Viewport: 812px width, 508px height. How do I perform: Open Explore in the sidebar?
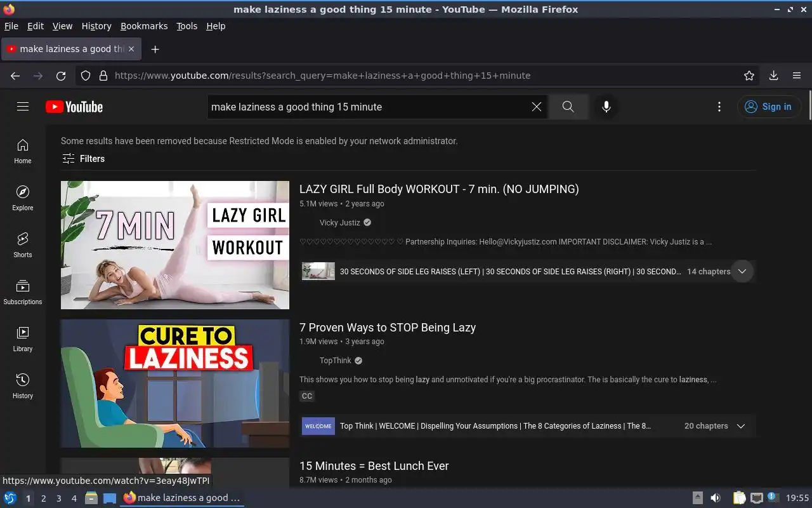point(23,199)
